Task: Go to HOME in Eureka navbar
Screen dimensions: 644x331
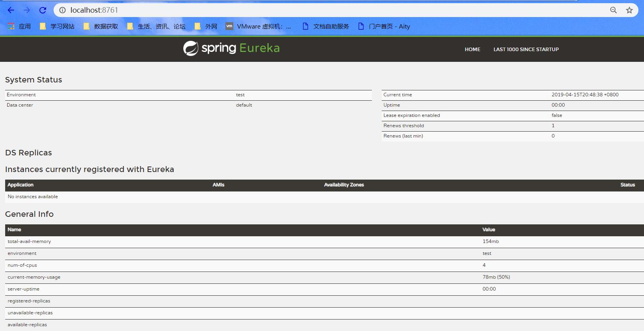Action: pos(473,50)
